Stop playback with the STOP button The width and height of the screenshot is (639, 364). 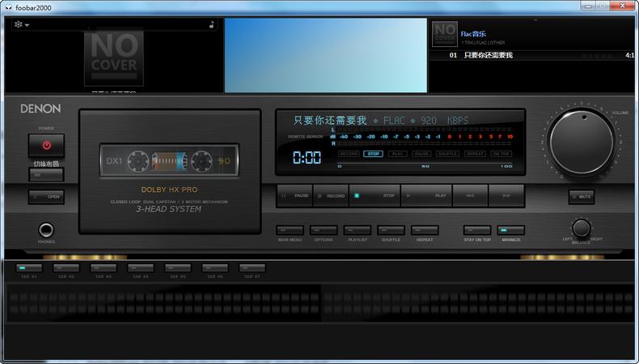click(375, 196)
